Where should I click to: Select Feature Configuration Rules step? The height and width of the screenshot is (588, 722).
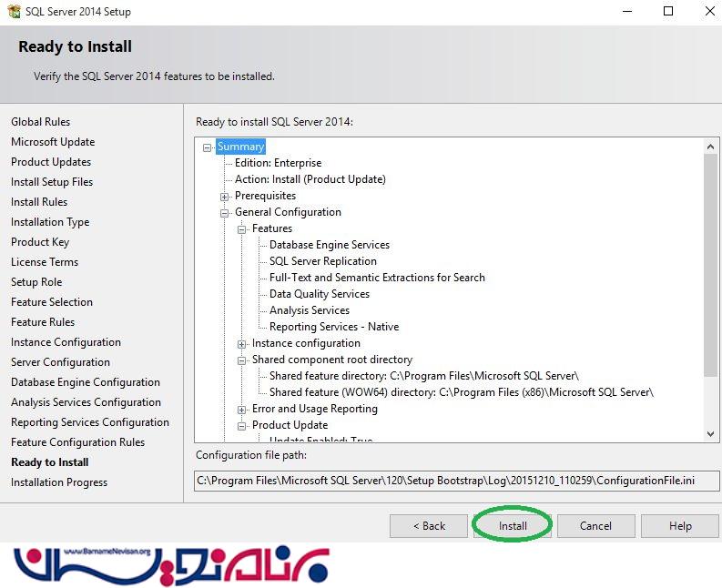[x=77, y=442]
